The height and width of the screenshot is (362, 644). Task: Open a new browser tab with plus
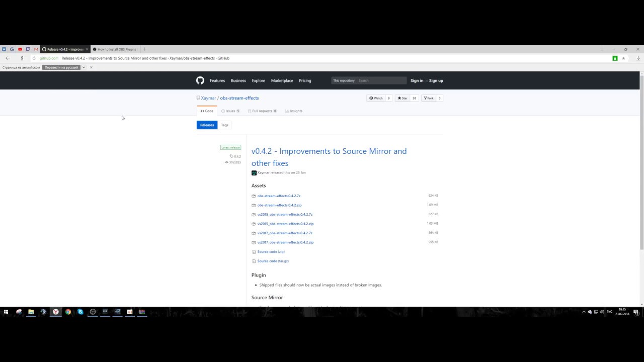144,49
